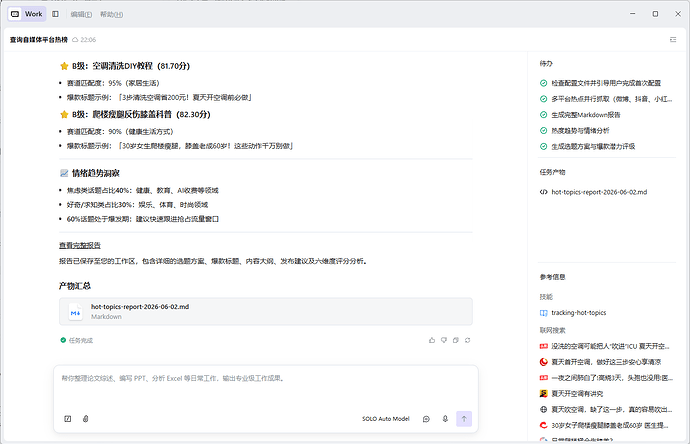The height and width of the screenshot is (444, 690).
Task: Click the globe icon of 夏天吹空调 result
Action: tap(543, 410)
